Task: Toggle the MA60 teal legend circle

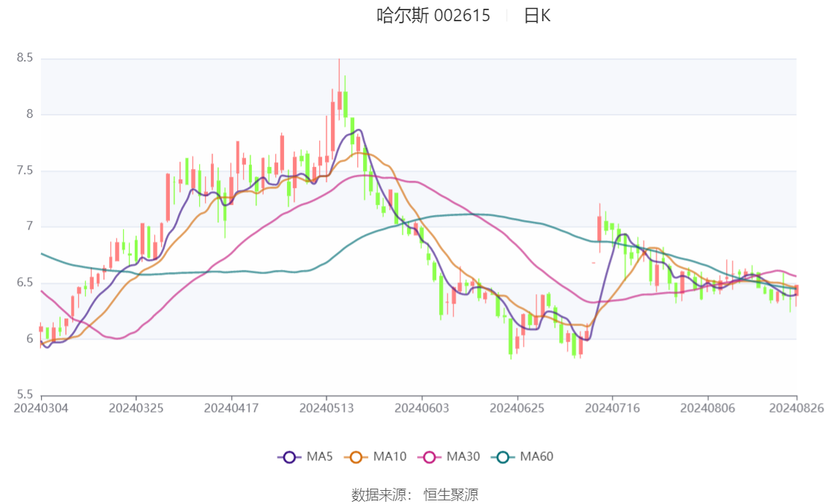Action: point(503,457)
